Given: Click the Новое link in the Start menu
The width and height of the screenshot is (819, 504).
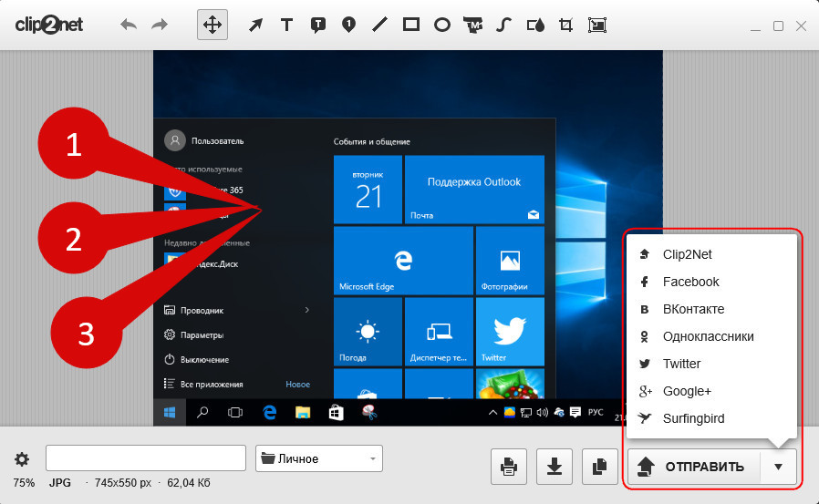Looking at the screenshot, I should pos(297,384).
